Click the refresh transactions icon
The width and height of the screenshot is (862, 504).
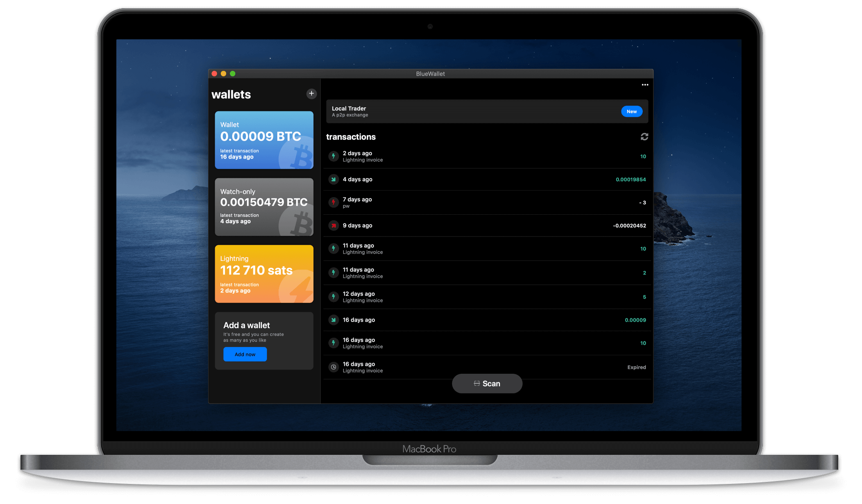[x=644, y=137]
